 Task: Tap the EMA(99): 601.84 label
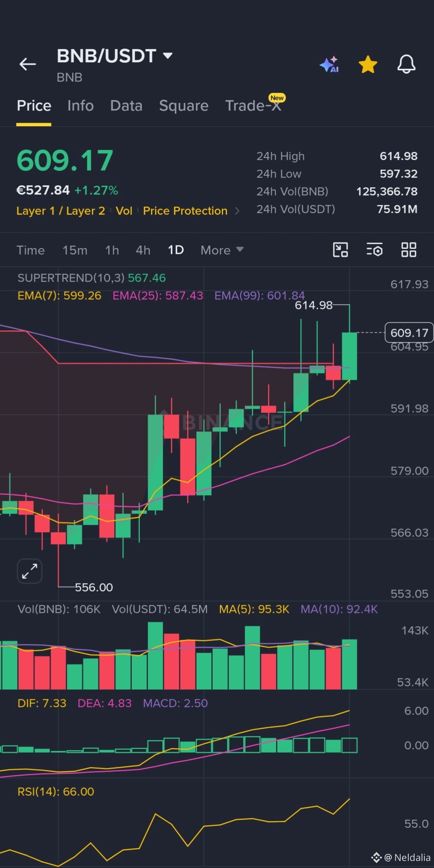click(x=260, y=296)
